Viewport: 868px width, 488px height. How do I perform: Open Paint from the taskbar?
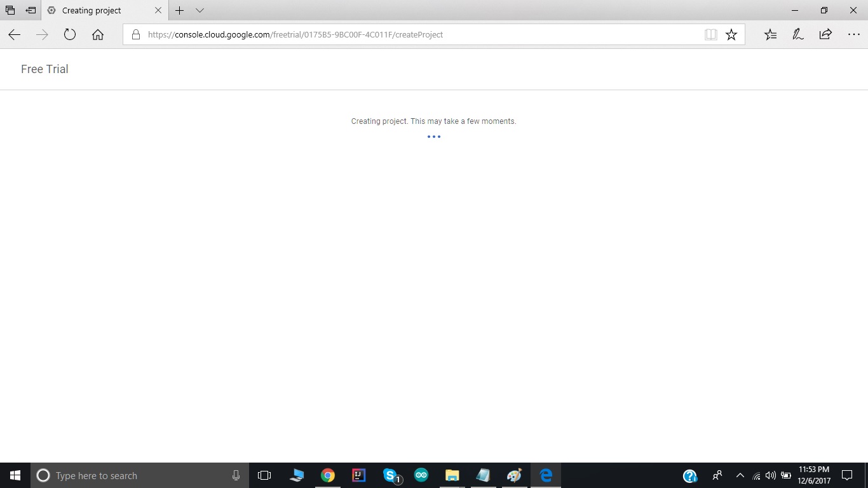coord(514,475)
